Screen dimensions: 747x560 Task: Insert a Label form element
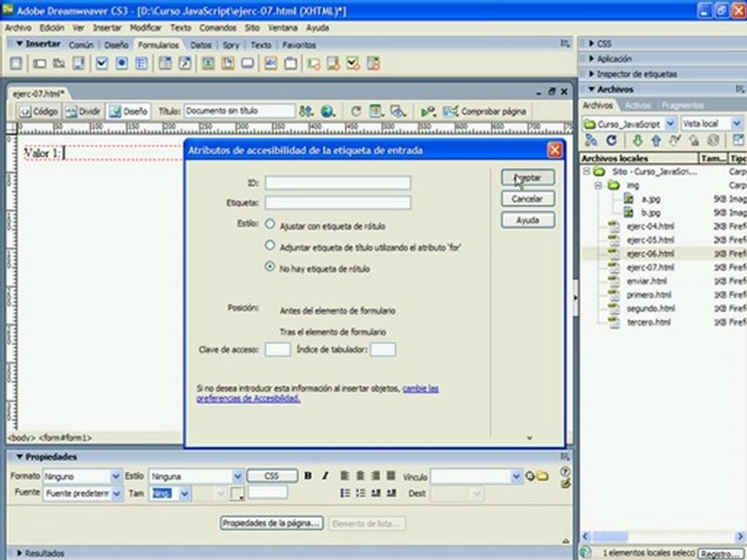(x=271, y=63)
